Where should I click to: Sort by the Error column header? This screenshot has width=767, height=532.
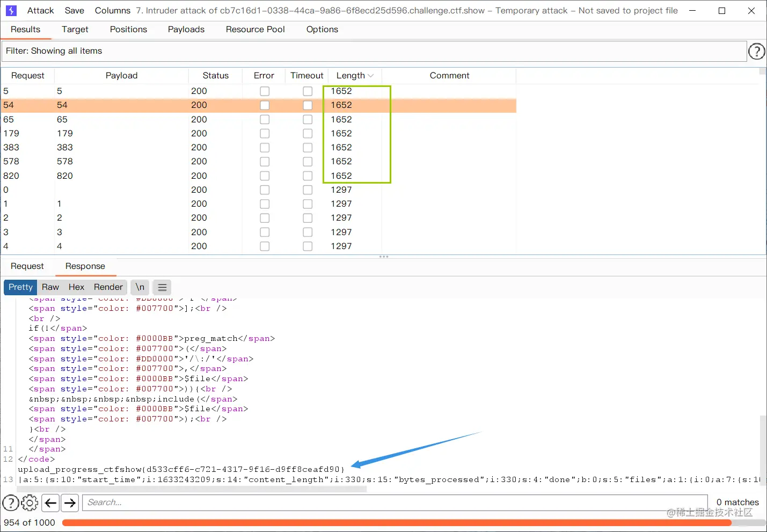264,76
